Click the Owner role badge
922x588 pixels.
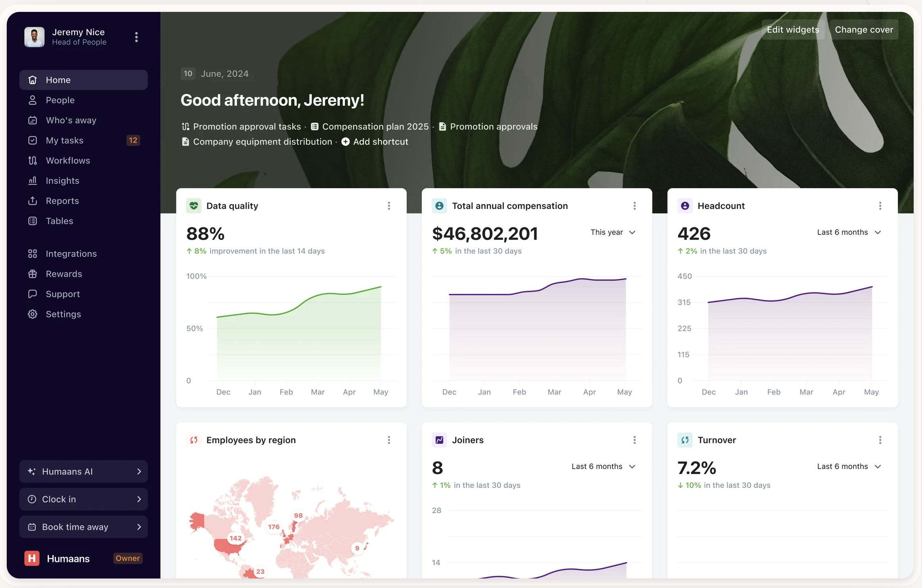click(128, 558)
